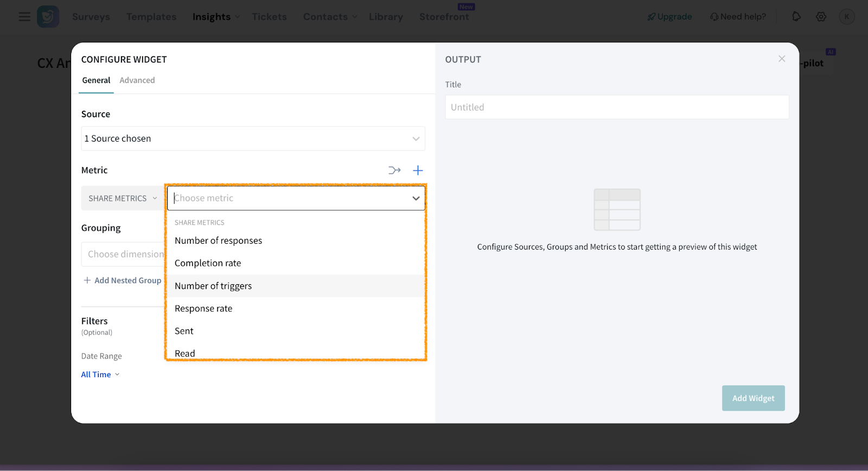The height and width of the screenshot is (471, 868).
Task: Click the merge metrics arrow icon
Action: pos(394,170)
